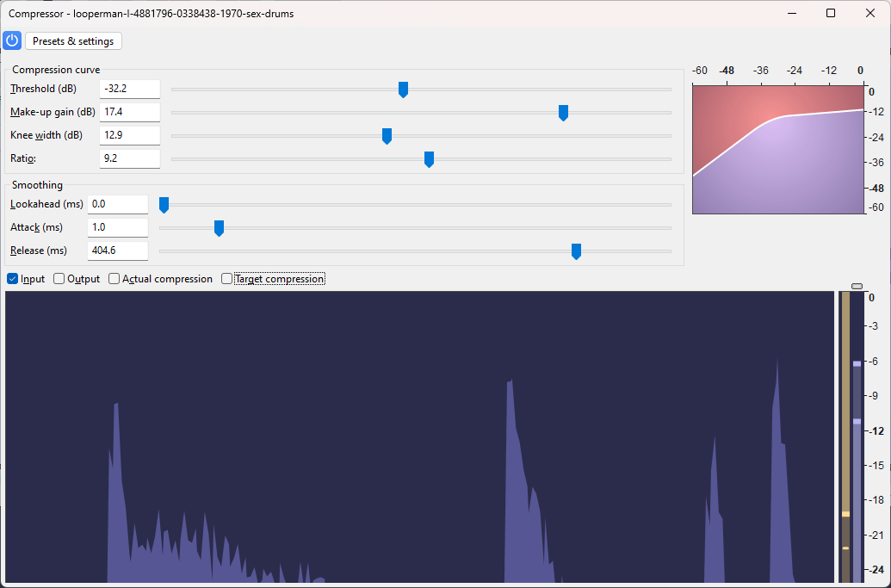
Task: Select the Threshold slider handle
Action: click(402, 89)
